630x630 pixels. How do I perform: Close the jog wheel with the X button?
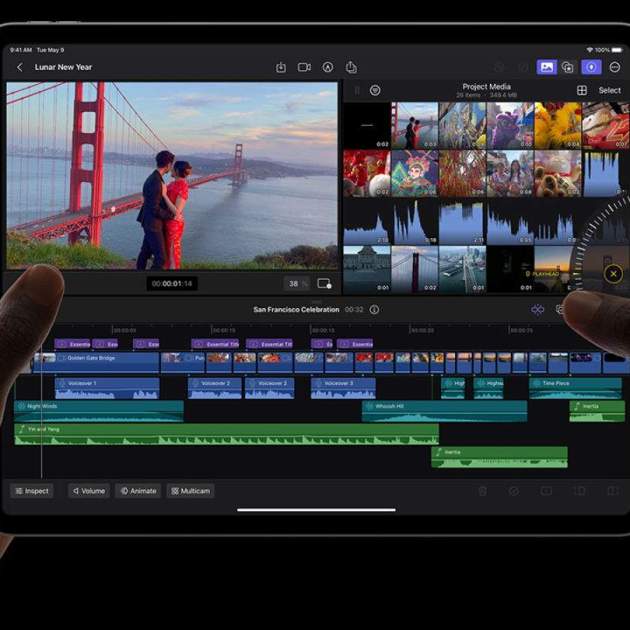(x=613, y=273)
